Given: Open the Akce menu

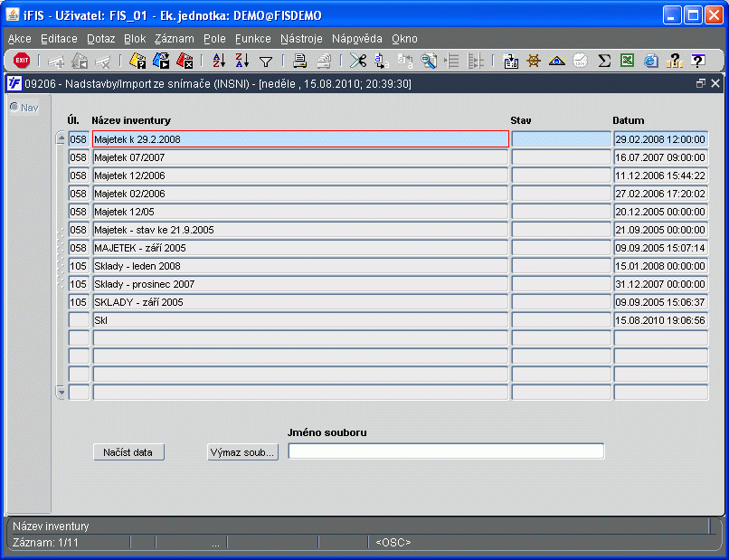Looking at the screenshot, I should pos(20,39).
